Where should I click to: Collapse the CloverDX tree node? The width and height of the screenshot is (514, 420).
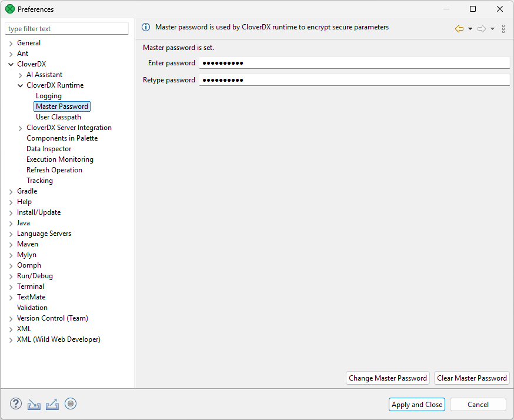(x=11, y=64)
